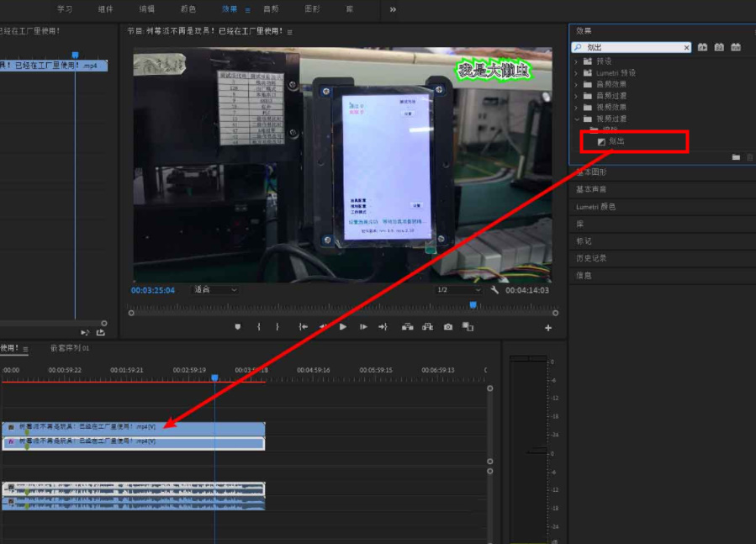
Task: Collapse the 视频过渡 folder
Action: 577,119
